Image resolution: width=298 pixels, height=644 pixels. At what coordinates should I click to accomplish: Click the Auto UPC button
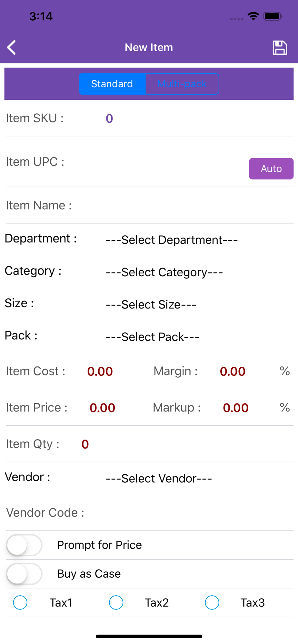[271, 169]
